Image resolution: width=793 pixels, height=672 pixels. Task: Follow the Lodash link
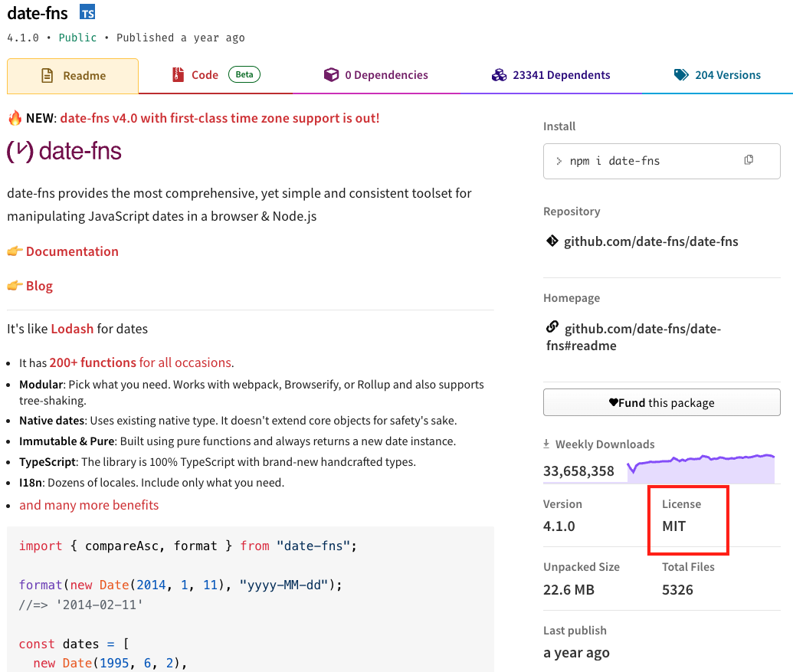coord(72,329)
